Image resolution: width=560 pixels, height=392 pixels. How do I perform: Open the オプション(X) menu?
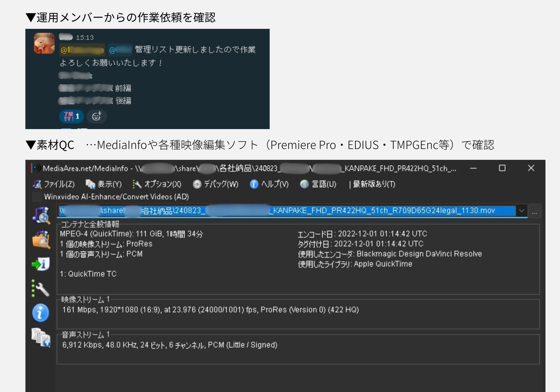point(157,184)
